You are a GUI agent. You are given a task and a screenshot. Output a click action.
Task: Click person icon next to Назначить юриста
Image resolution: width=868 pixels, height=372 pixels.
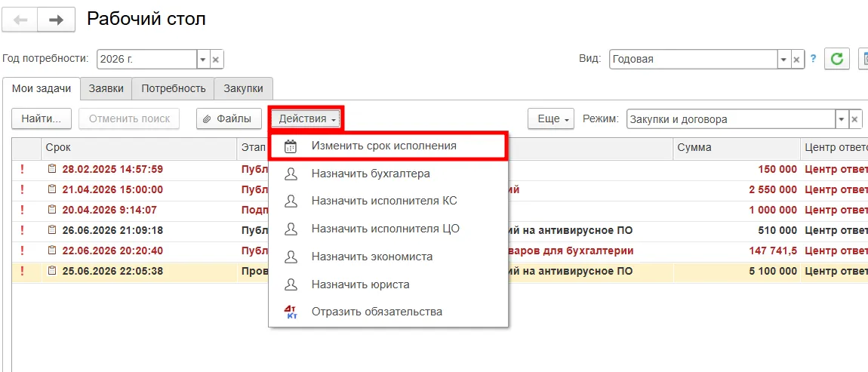(290, 284)
